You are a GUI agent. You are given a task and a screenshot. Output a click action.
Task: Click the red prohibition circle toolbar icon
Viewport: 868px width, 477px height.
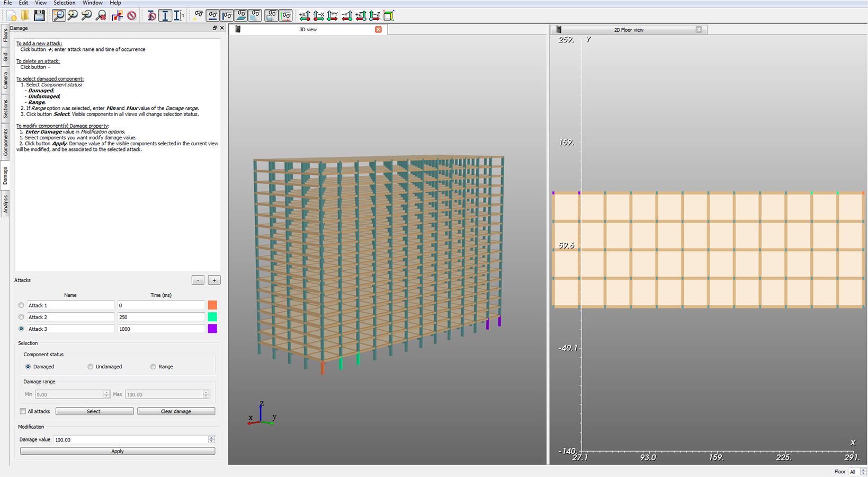(132, 15)
